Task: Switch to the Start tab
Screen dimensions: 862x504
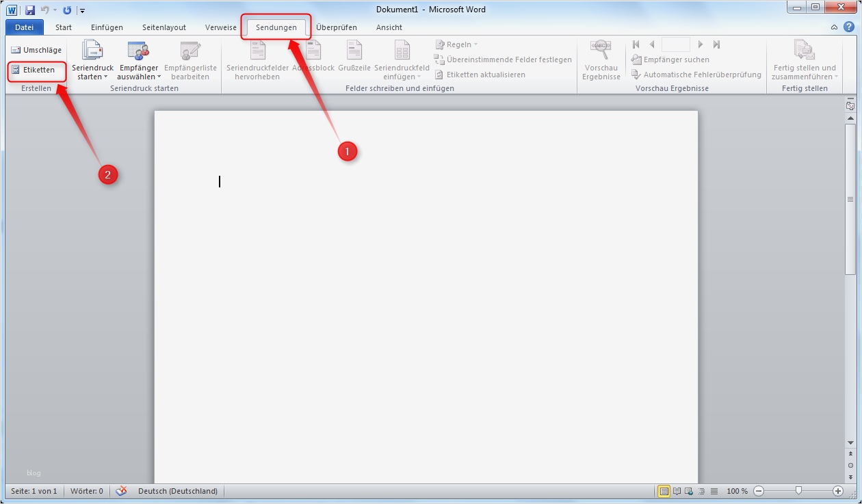Action: pyautogui.click(x=64, y=27)
